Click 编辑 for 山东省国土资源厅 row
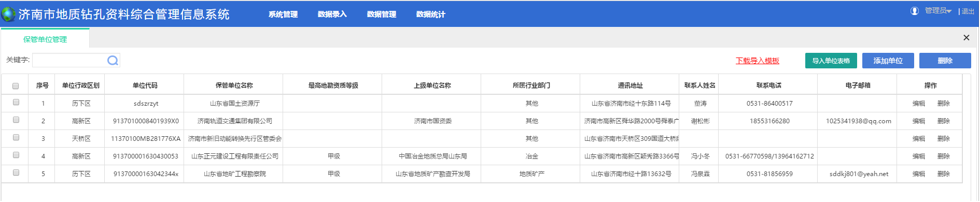 (x=919, y=104)
